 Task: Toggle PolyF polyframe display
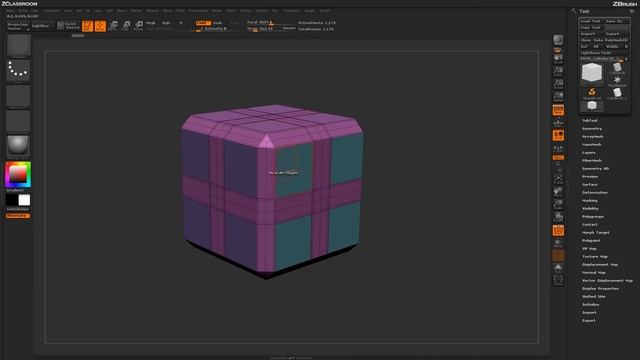(558, 230)
